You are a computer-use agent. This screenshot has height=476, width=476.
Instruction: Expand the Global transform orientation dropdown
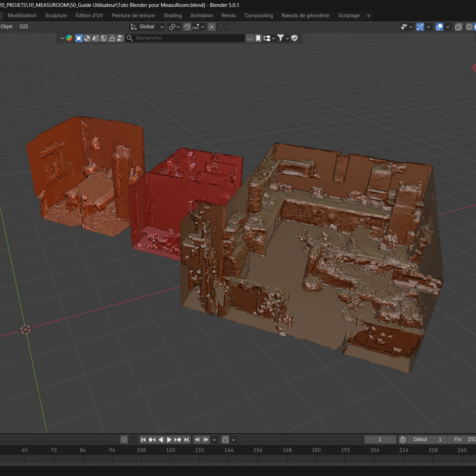coord(147,27)
